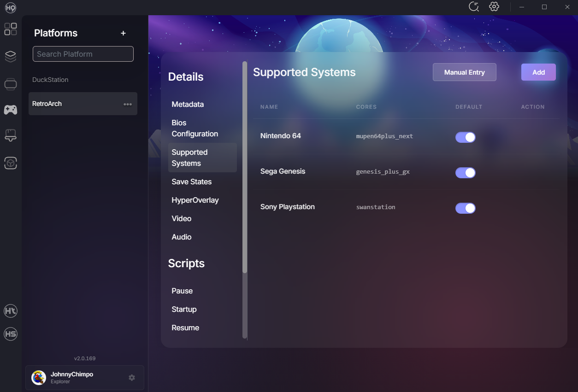Open the search icon in the title bar

473,7
